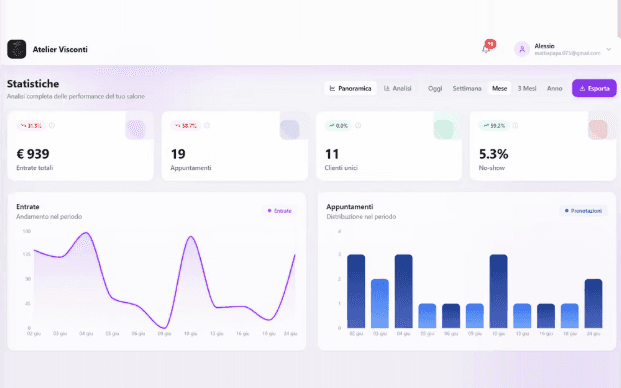Click the red icon on No-show card
The height and width of the screenshot is (388, 621).
point(598,129)
